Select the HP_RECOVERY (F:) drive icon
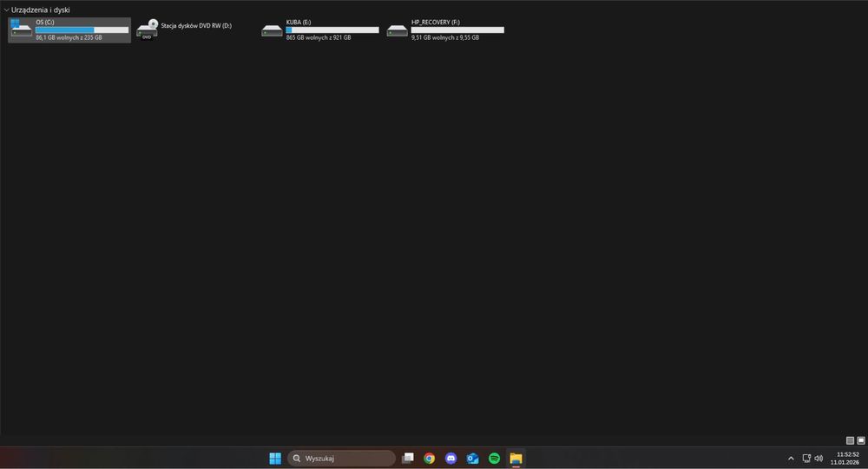Screen dimensions: 868x469 click(397, 30)
